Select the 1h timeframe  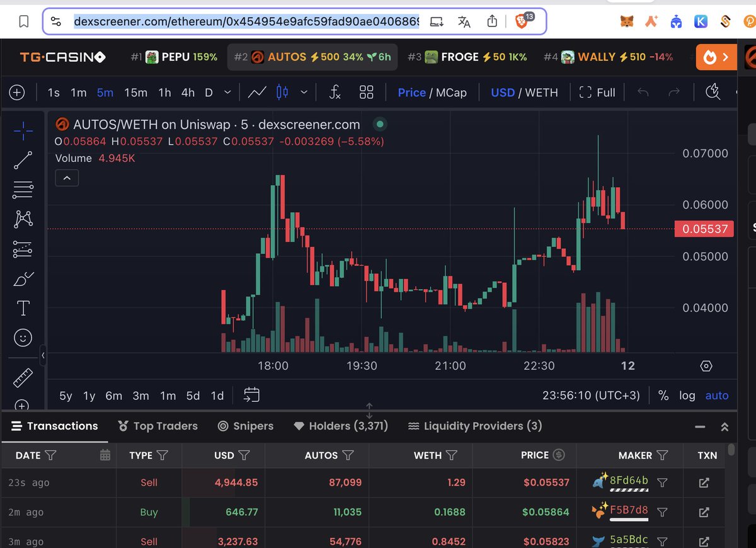[164, 93]
